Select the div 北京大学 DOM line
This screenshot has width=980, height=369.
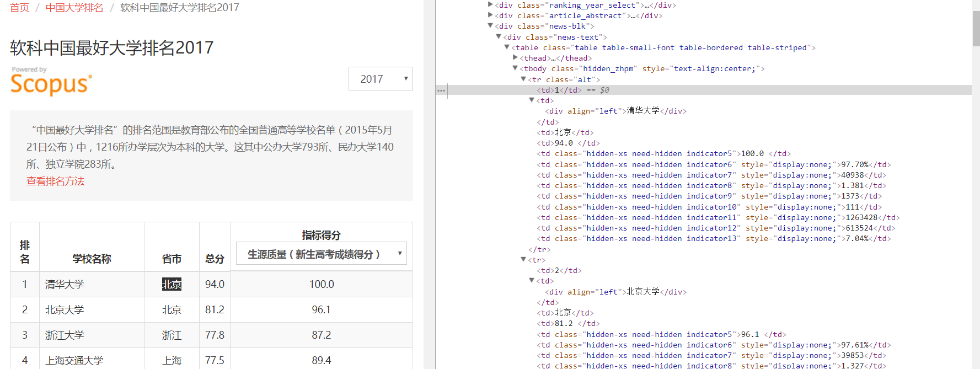pyautogui.click(x=615, y=292)
